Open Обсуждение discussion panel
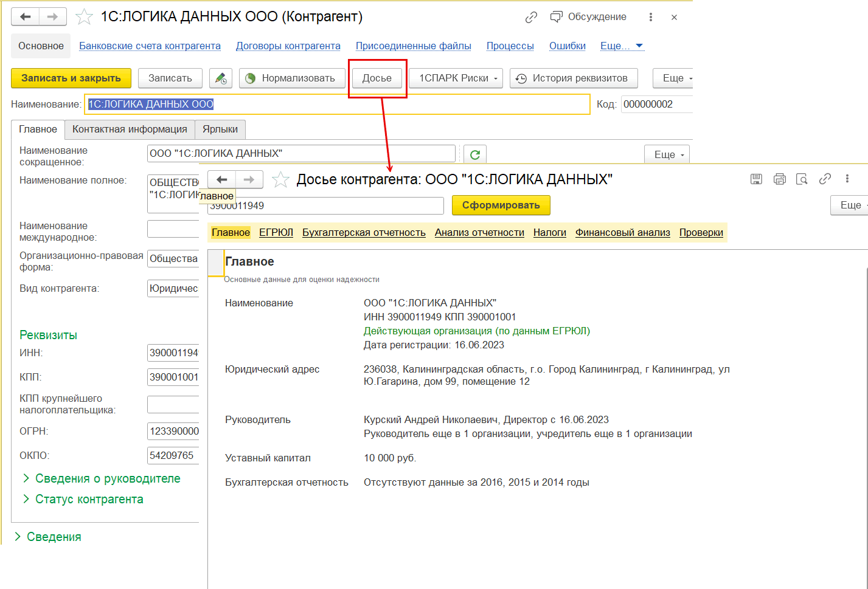The height and width of the screenshot is (589, 868). click(588, 17)
